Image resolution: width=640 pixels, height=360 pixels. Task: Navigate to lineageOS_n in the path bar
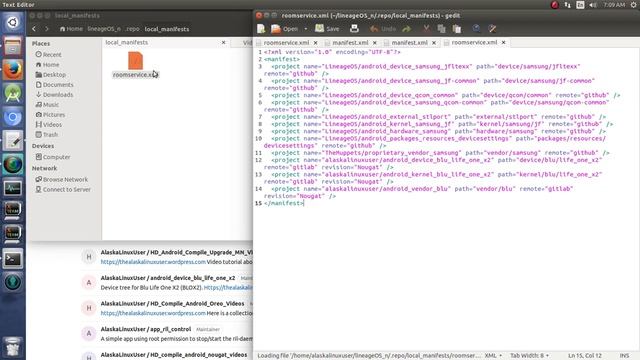(x=104, y=29)
